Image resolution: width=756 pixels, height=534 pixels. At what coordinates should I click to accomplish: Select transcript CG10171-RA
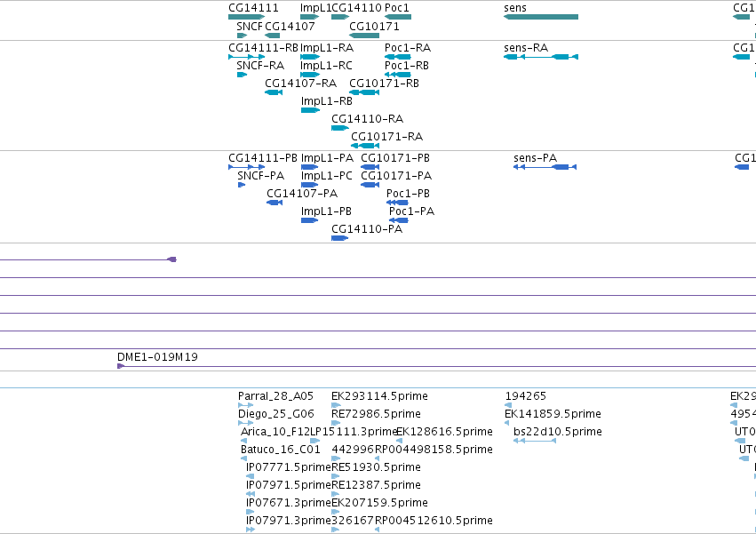click(x=365, y=147)
